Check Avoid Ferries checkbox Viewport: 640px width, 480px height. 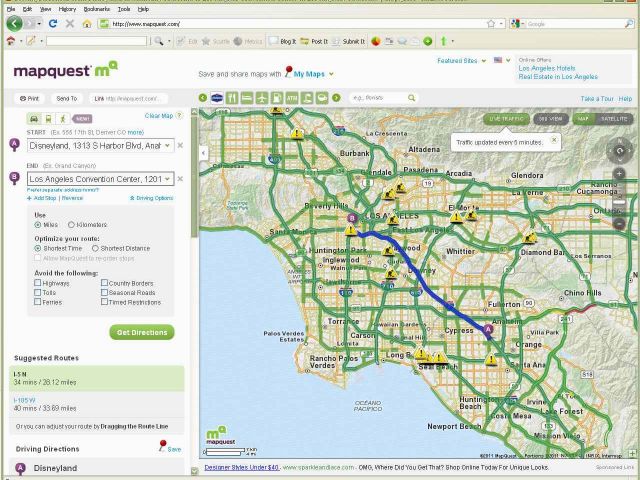tap(38, 302)
